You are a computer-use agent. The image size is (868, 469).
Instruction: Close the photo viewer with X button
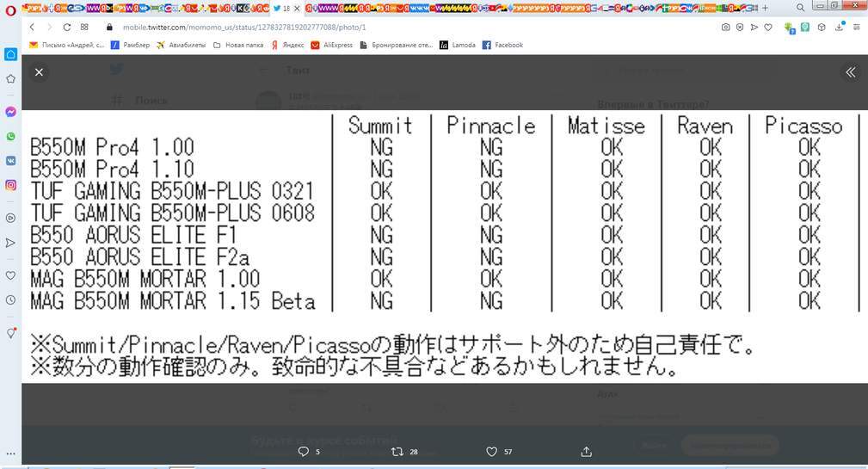click(39, 72)
